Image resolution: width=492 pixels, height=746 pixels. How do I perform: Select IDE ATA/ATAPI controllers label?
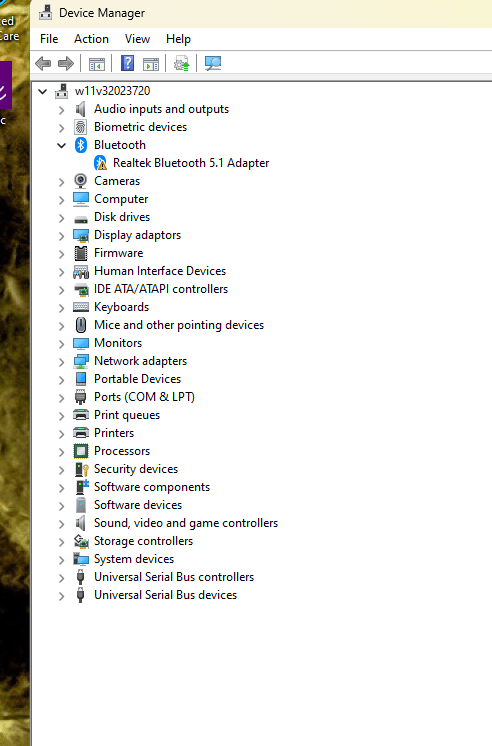pos(161,289)
